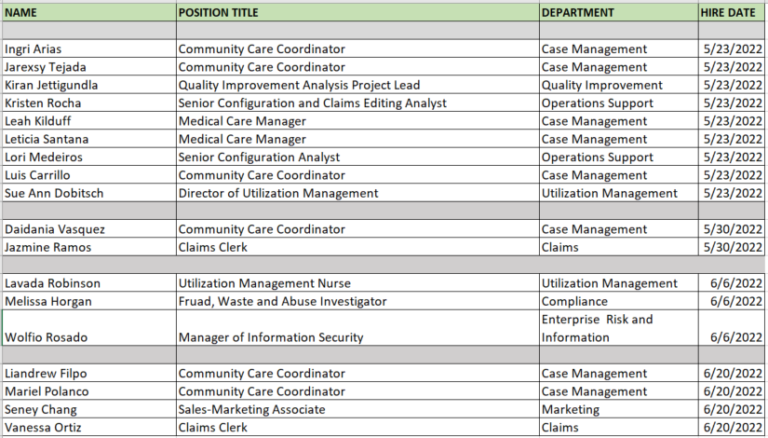
Task: Select the Kiran Jettigundla name cell
Action: point(89,85)
